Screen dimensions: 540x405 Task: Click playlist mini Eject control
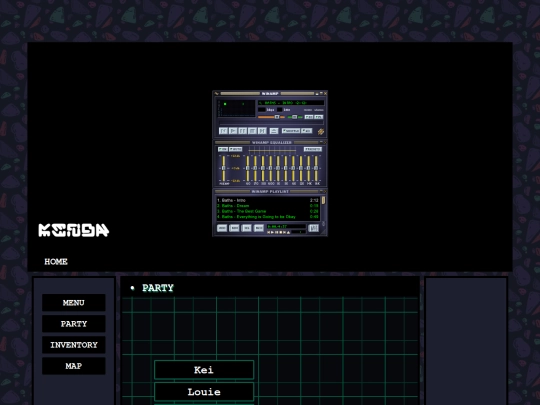point(288,232)
